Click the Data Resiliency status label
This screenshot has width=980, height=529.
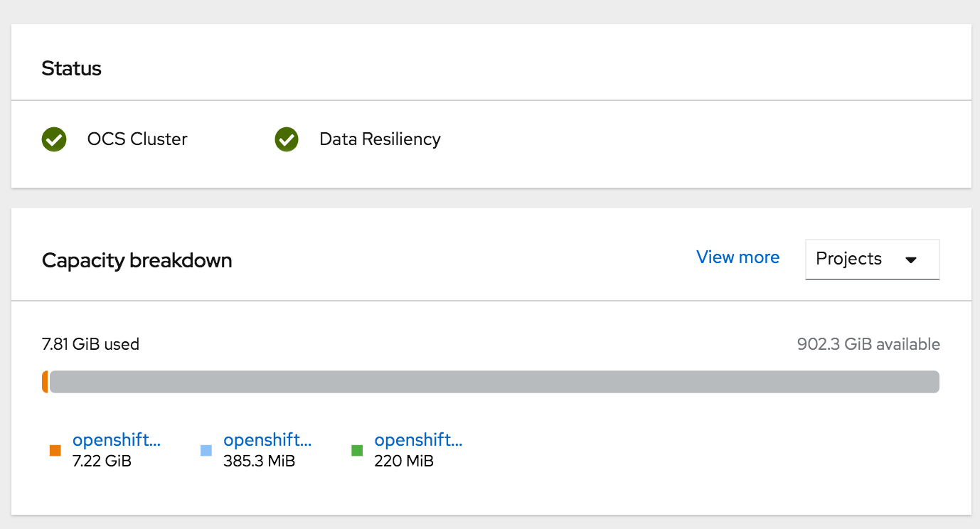pos(380,139)
